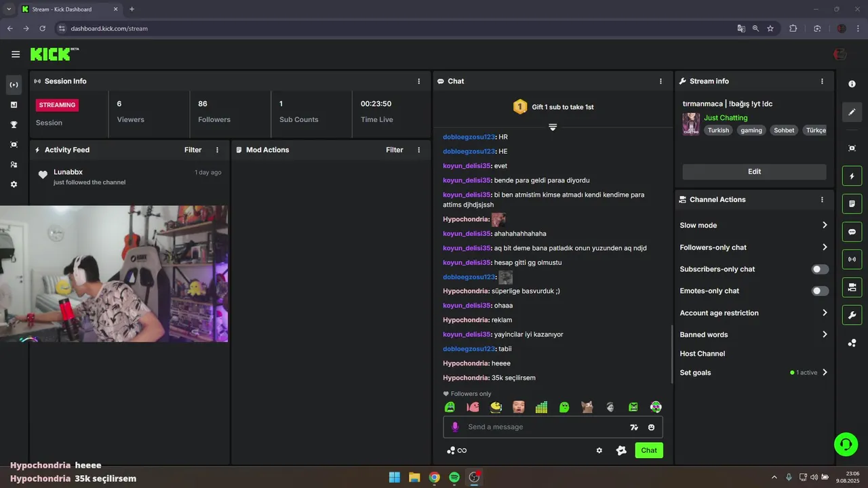Viewport: 868px width, 488px height.
Task: Click the star-shaped chat identity icon
Action: click(621, 450)
